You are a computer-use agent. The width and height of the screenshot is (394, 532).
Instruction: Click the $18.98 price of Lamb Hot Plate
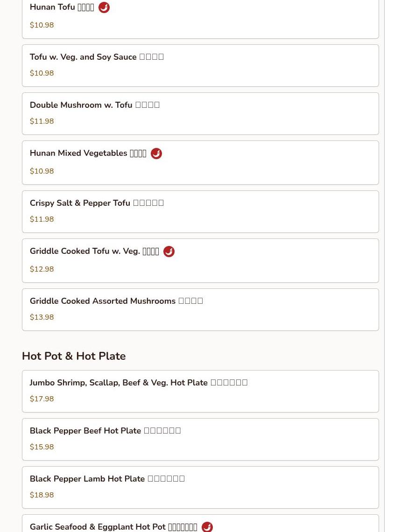tap(42, 495)
